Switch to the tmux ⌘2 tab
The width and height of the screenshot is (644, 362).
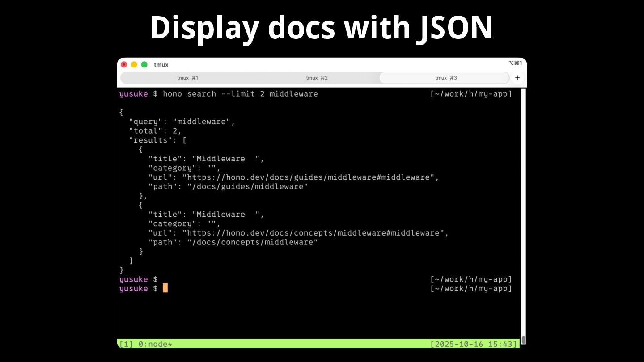click(317, 78)
